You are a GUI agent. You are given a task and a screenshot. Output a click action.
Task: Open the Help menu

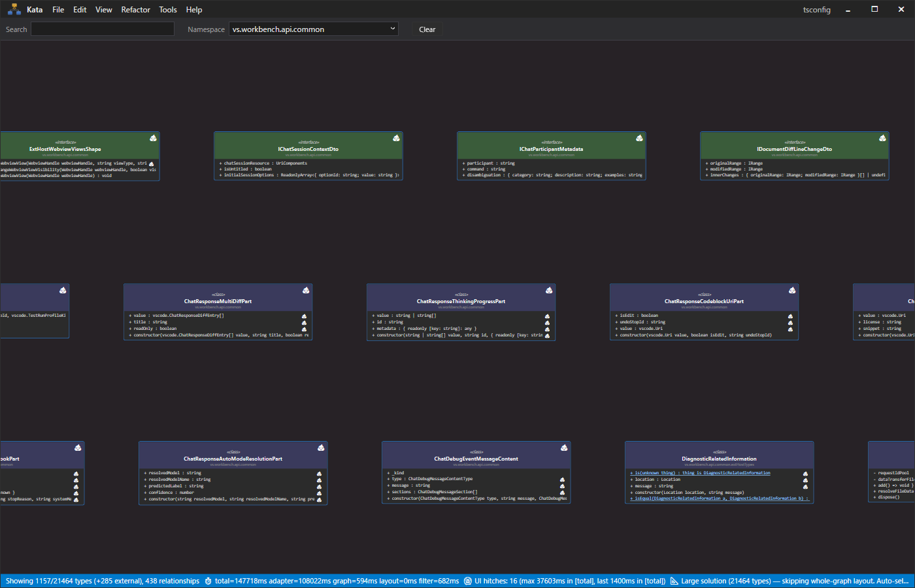coord(194,9)
